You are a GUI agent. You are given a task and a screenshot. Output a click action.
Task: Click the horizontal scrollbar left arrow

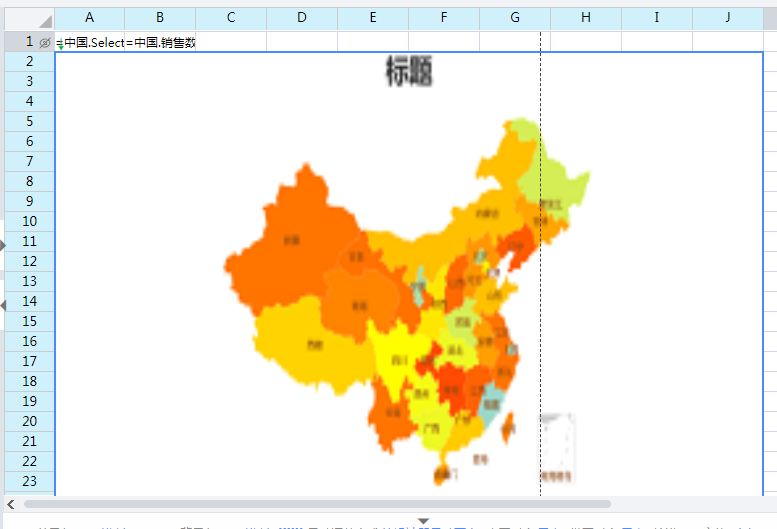point(12,504)
